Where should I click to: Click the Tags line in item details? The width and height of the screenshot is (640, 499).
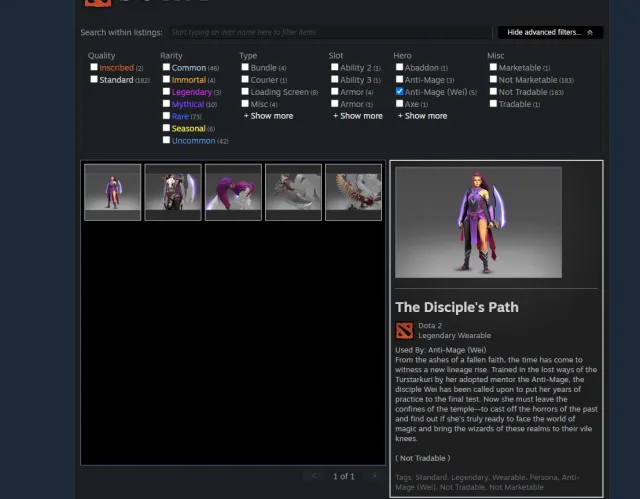tap(487, 482)
